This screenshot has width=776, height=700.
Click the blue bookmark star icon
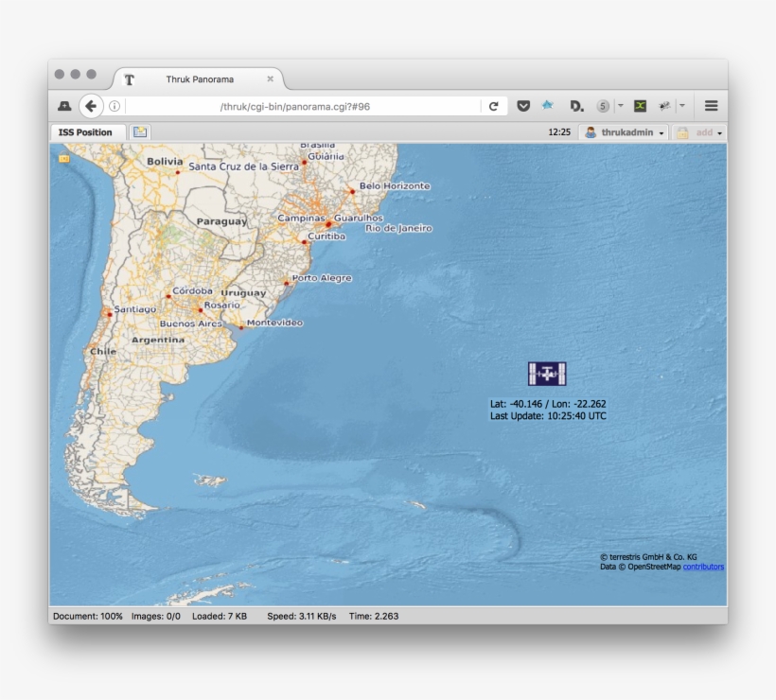pos(547,106)
